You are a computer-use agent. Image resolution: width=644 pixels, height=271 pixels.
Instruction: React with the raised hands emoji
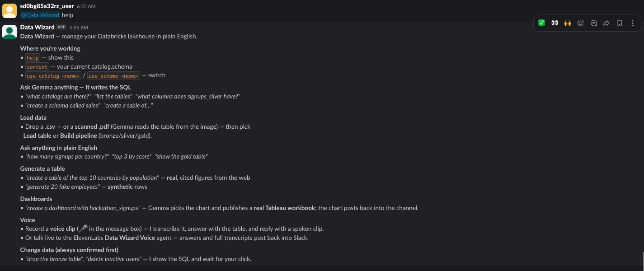click(x=568, y=23)
